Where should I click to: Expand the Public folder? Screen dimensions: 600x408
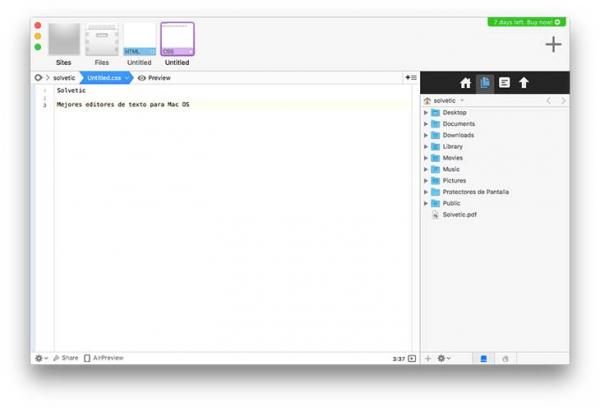coord(426,203)
